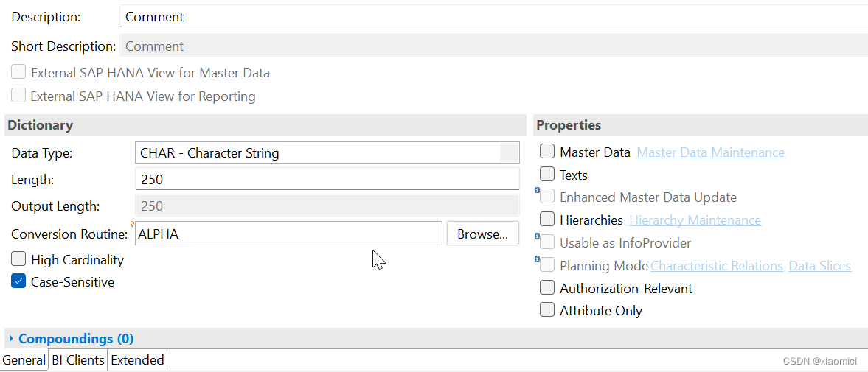Click the info marker beside Usable as InfoProvider
The height and width of the screenshot is (372, 868).
537,236
